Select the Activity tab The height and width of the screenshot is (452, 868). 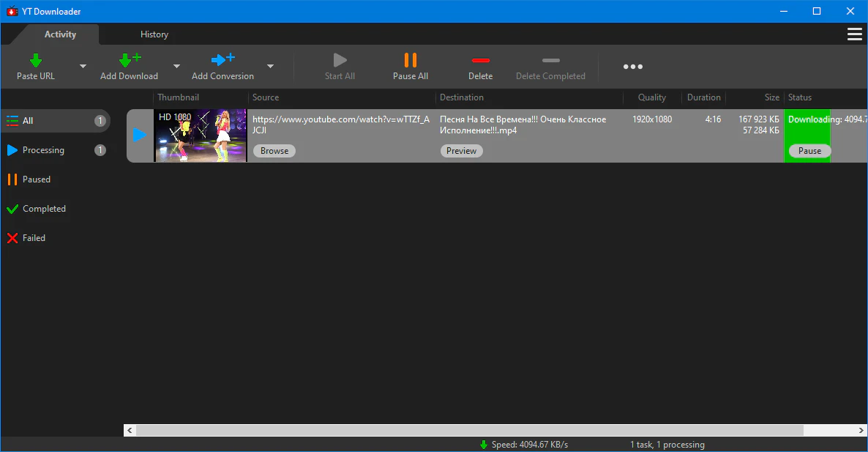(x=60, y=34)
